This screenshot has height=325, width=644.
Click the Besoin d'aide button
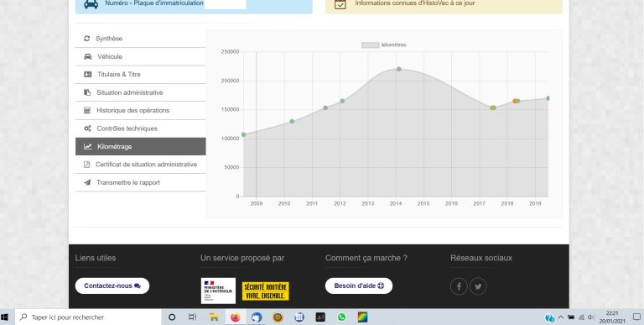click(359, 286)
